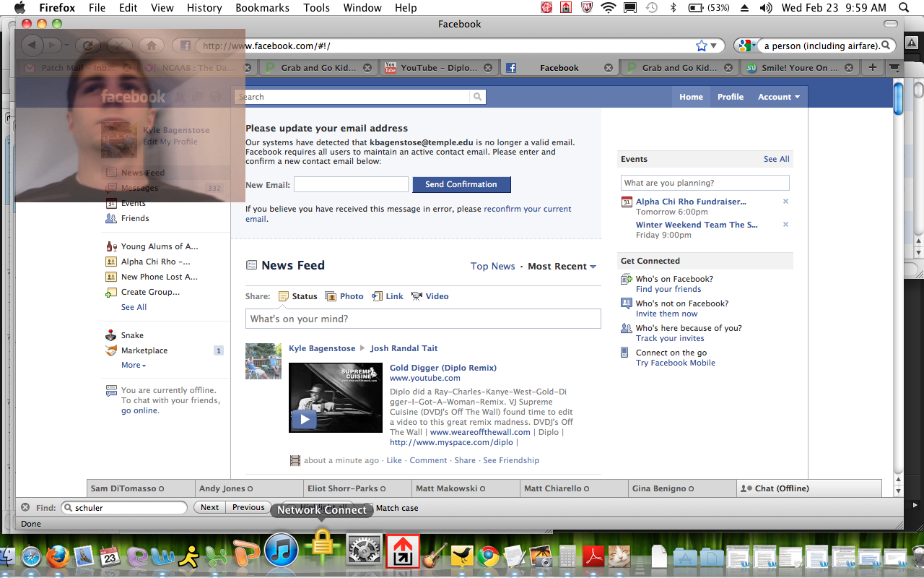The height and width of the screenshot is (578, 924).
Task: Open the Bookmarks menu
Action: tap(261, 8)
